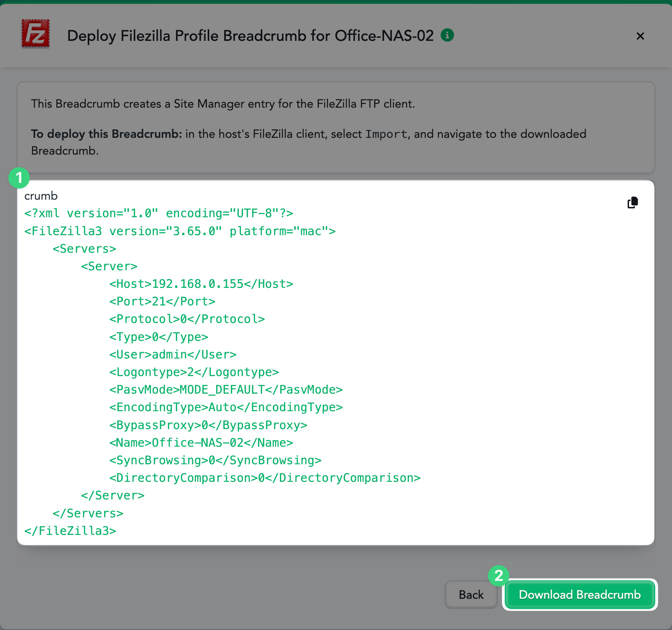Click the Type 0 line
Image resolution: width=672 pixels, height=630 pixels.
click(159, 337)
